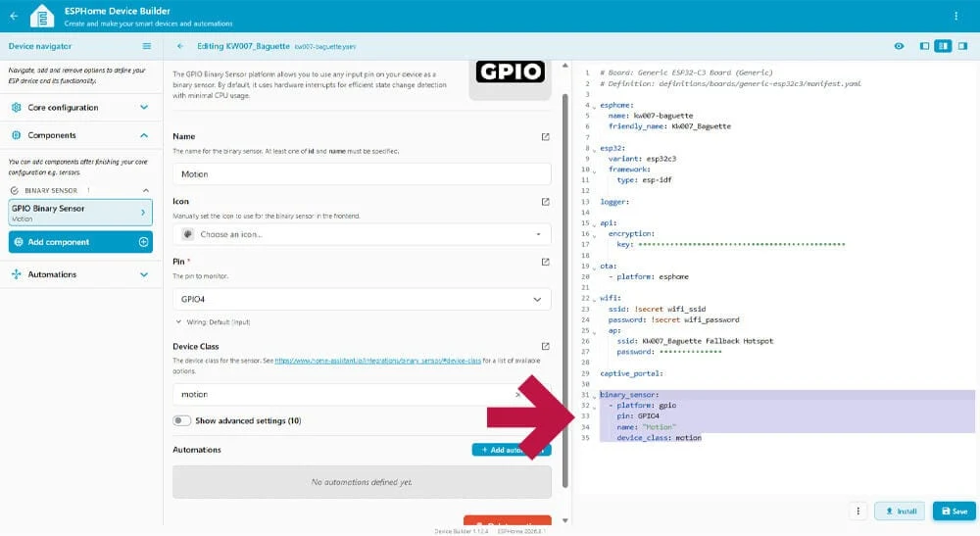980x536 pixels.
Task: Switch to form-only layout view
Action: point(924,46)
